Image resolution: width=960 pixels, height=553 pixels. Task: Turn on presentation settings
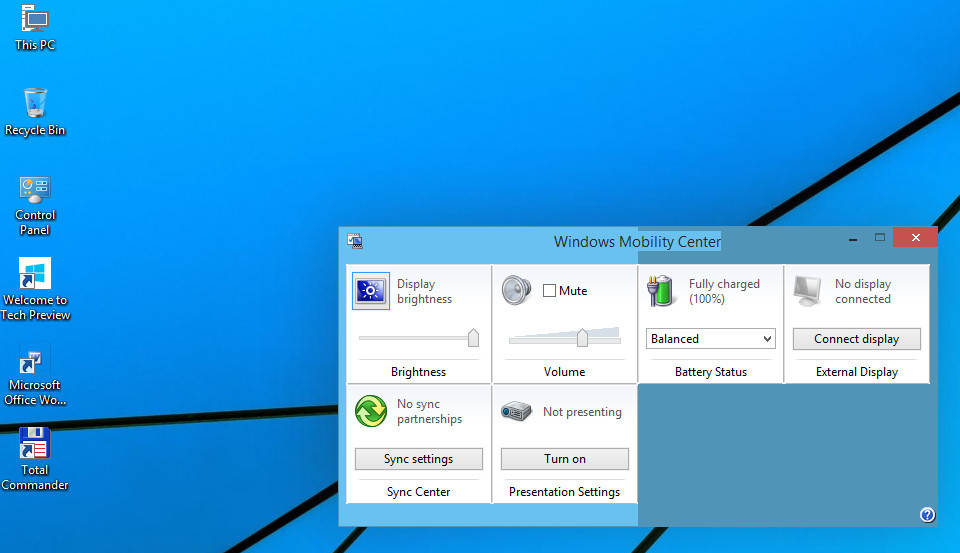[x=564, y=459]
